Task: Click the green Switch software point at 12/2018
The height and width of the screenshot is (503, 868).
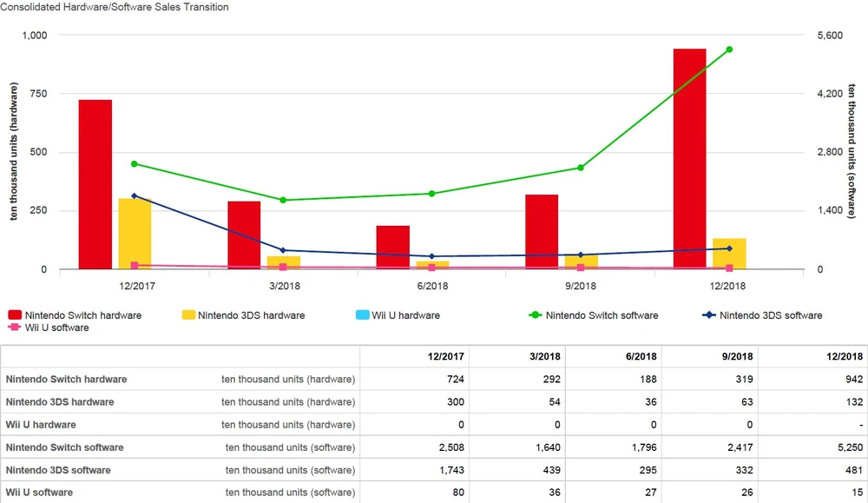Action: (729, 50)
